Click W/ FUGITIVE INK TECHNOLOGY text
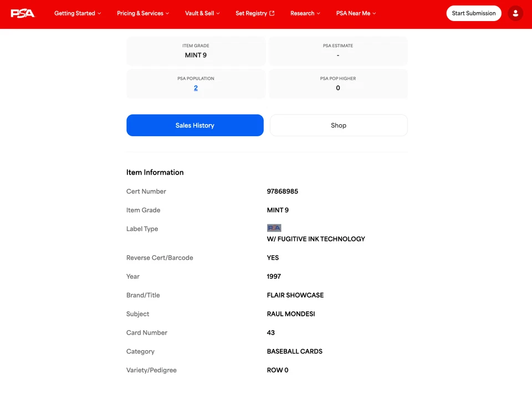Viewport: 532px width, 395px height. click(x=316, y=239)
